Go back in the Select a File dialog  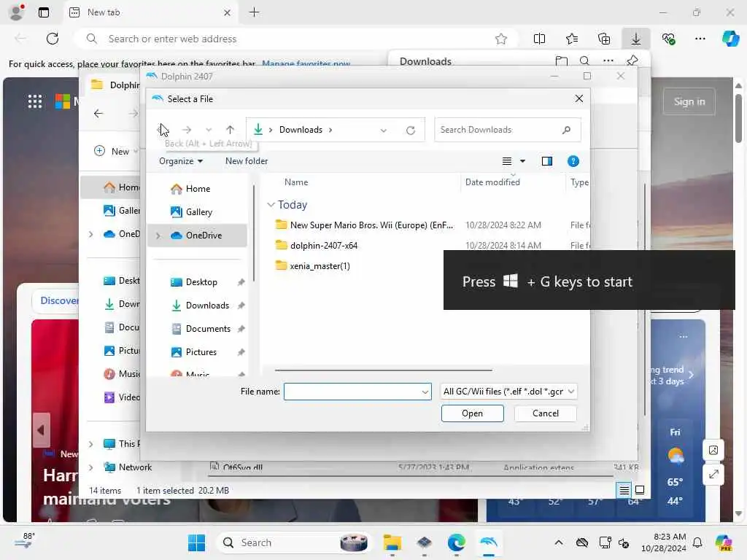162,130
